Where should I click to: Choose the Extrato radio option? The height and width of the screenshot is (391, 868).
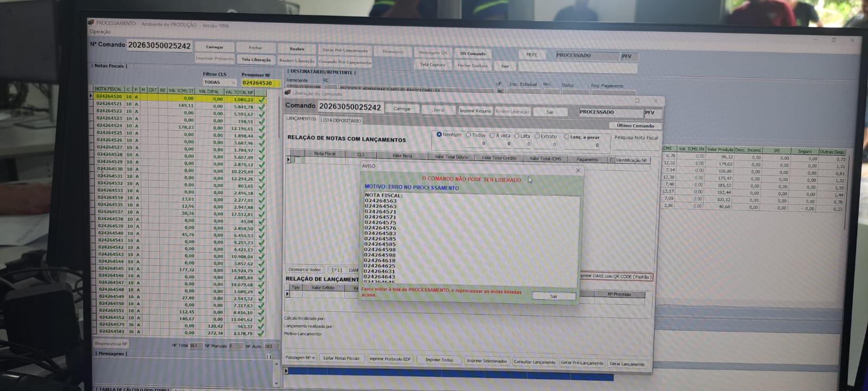click(537, 136)
